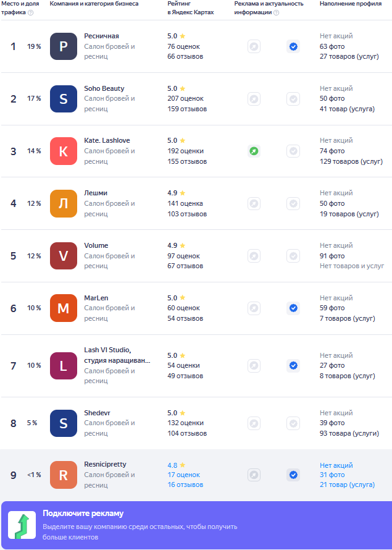Open the Volume company name
This screenshot has width=392, height=550.
pyautogui.click(x=96, y=245)
